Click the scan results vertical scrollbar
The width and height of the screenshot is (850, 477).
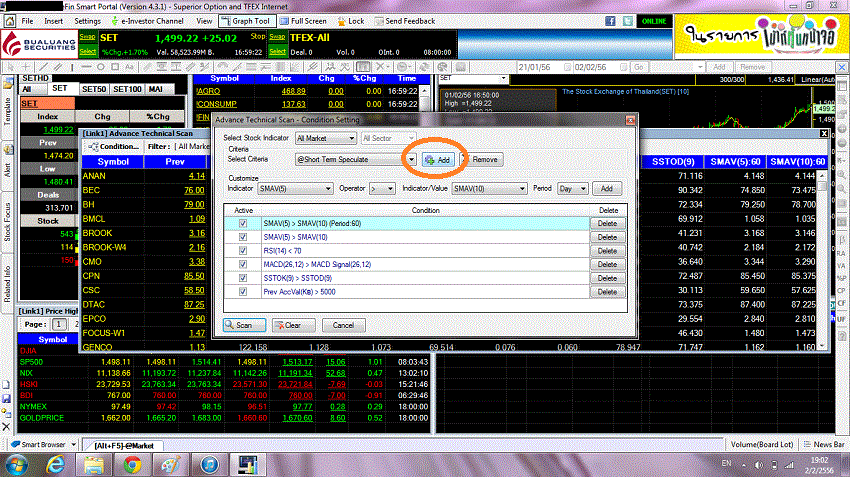coord(822,261)
